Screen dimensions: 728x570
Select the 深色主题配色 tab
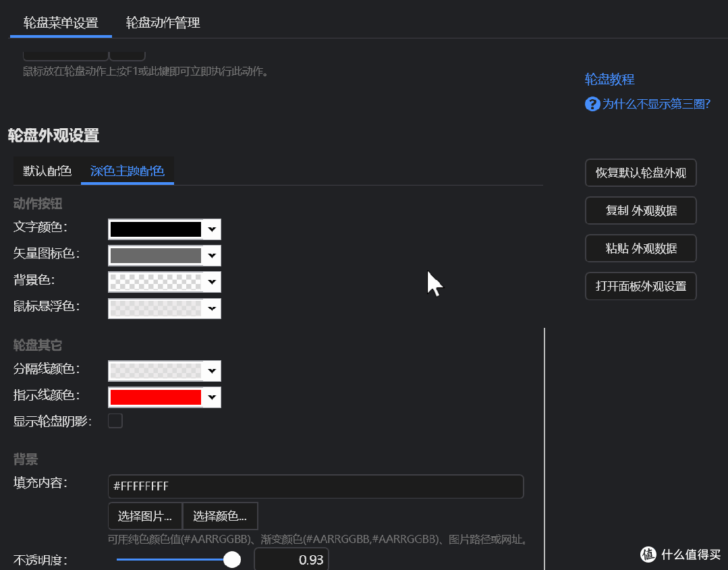[x=128, y=171]
